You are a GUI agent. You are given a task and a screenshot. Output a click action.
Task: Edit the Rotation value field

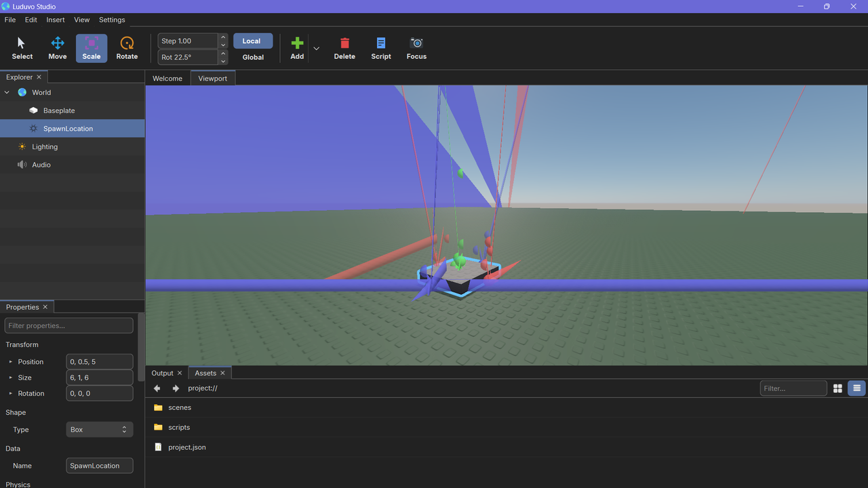[x=100, y=393]
